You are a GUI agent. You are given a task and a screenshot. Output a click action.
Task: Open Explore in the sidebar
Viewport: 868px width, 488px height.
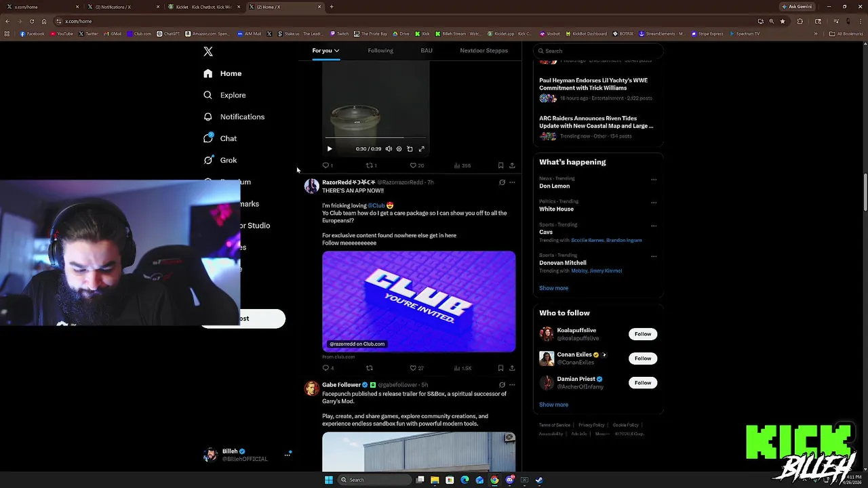(x=225, y=95)
